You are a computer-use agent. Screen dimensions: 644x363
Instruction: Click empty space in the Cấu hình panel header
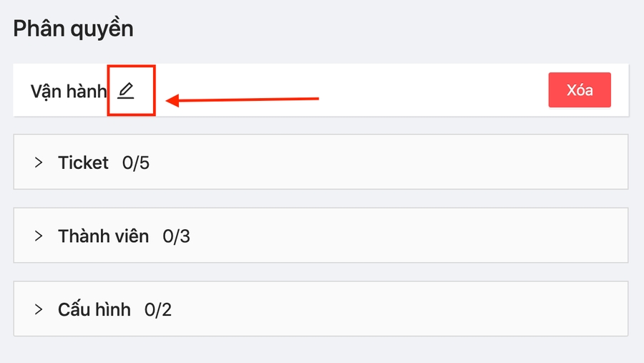394,309
